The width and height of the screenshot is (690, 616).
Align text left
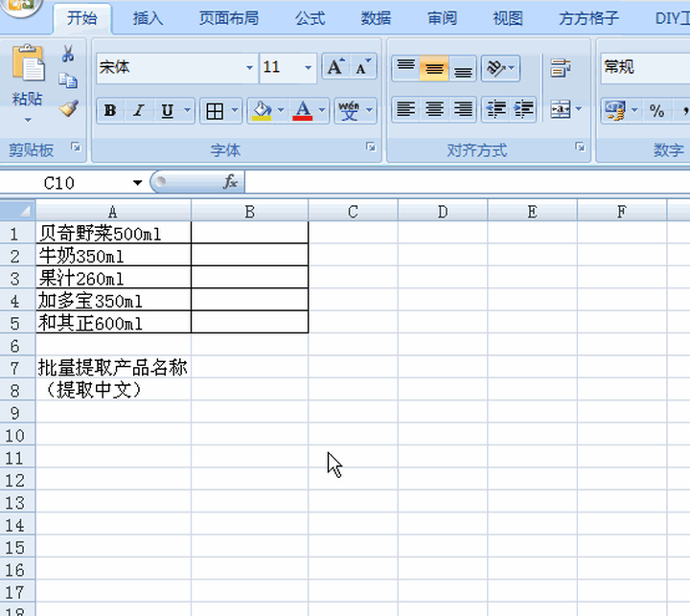click(x=405, y=108)
